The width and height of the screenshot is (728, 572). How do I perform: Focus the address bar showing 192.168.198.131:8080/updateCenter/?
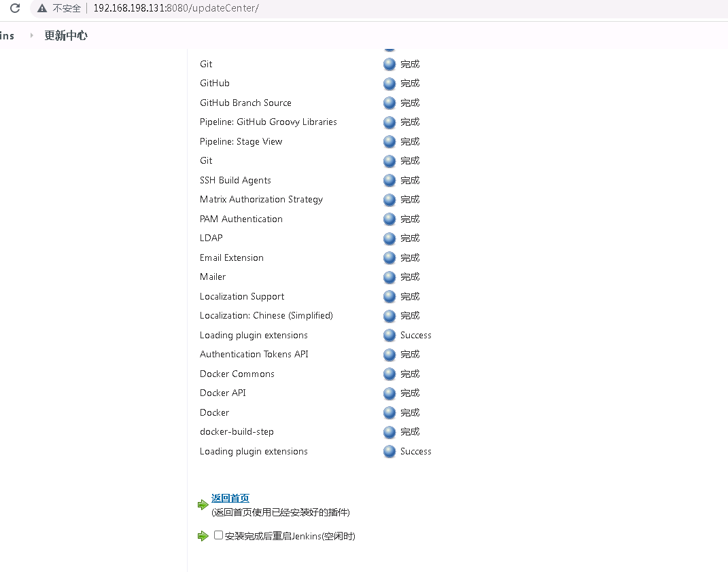176,8
